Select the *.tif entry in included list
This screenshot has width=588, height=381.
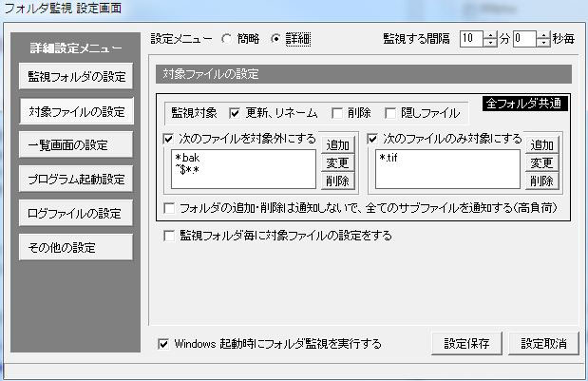(x=389, y=158)
